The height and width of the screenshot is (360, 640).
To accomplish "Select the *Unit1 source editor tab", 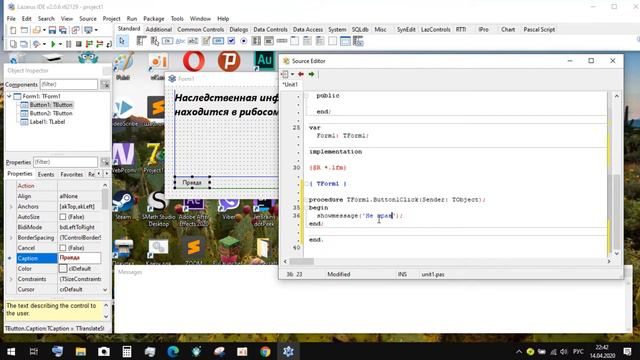I will coord(291,84).
